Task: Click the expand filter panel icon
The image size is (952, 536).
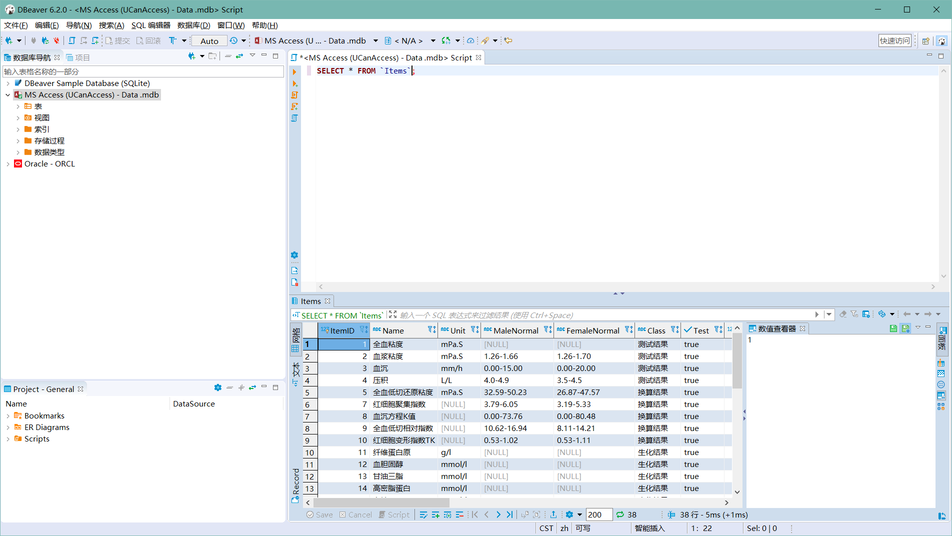Action: 393,314
